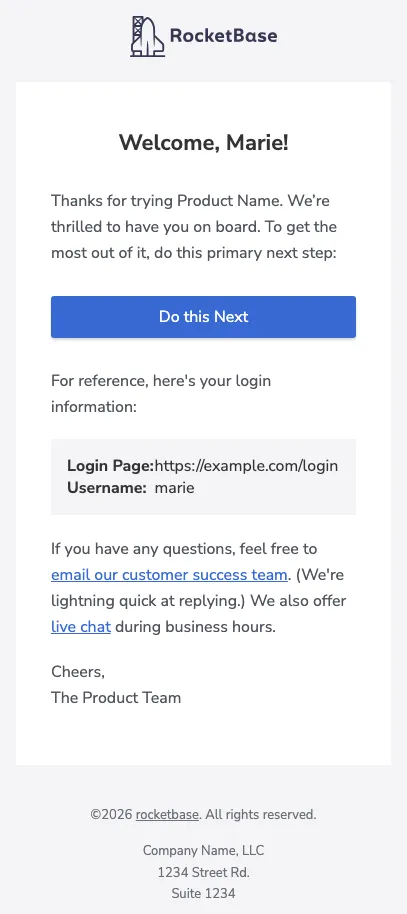Click the "Suite 1234" address line
407x914 pixels.
[204, 893]
